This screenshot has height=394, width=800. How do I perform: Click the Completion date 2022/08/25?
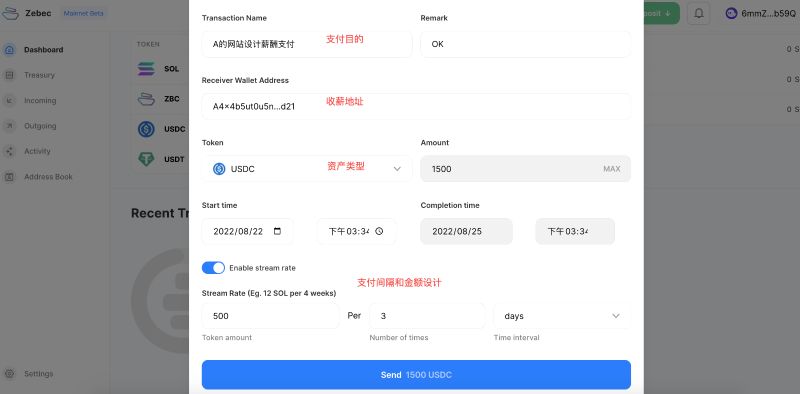466,231
